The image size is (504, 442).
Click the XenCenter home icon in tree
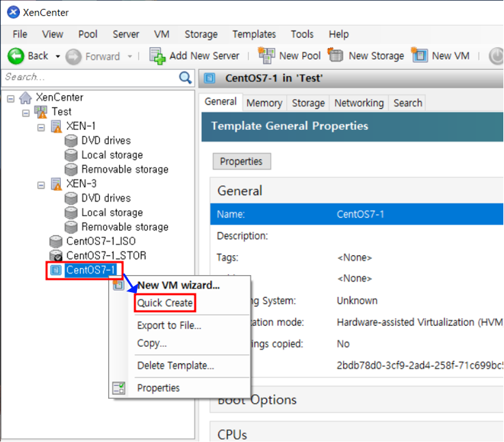25,98
